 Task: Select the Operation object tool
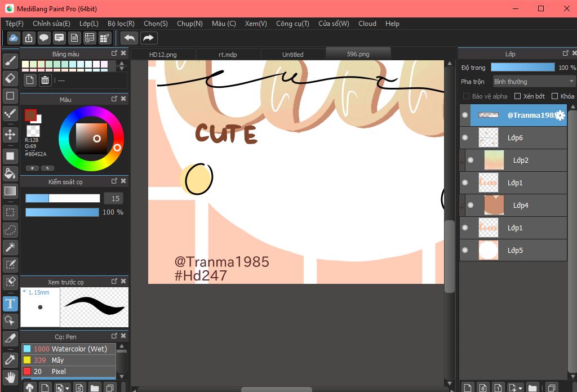(10, 321)
